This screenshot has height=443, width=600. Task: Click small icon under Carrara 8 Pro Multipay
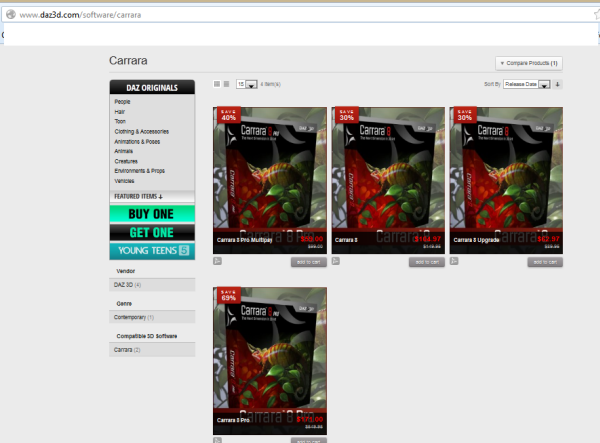click(217, 261)
